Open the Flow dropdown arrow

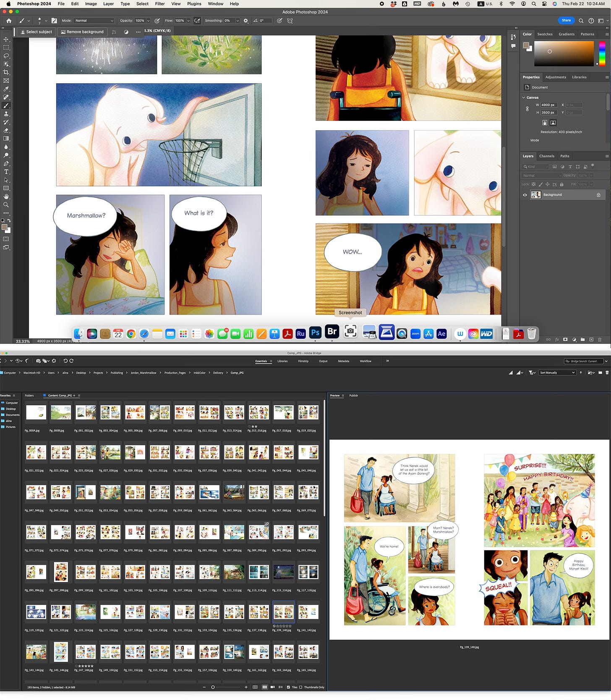(x=188, y=21)
